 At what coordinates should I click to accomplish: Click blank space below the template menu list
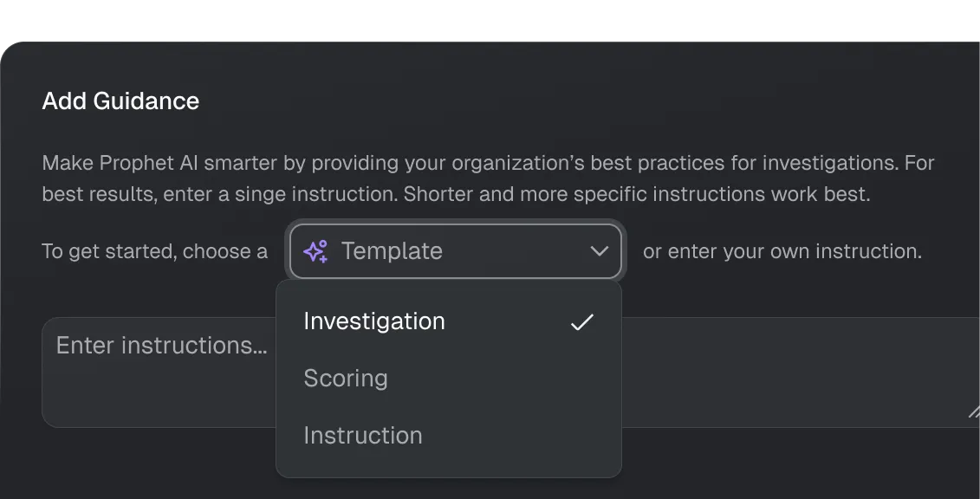[449, 466]
